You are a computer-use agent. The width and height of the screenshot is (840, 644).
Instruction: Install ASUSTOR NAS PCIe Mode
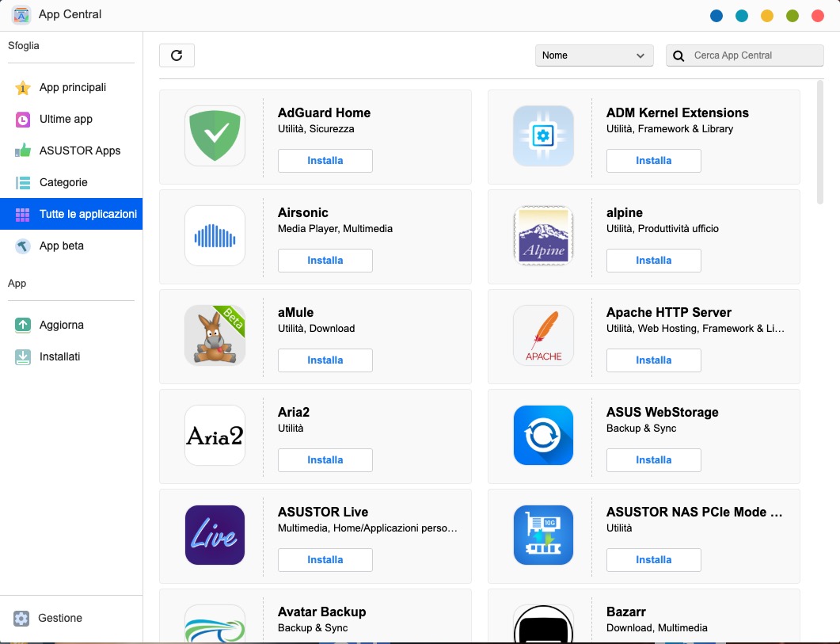pyautogui.click(x=654, y=560)
